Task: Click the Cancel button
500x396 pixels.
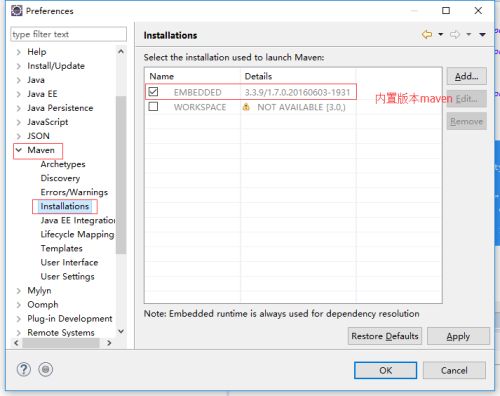Action: point(454,370)
